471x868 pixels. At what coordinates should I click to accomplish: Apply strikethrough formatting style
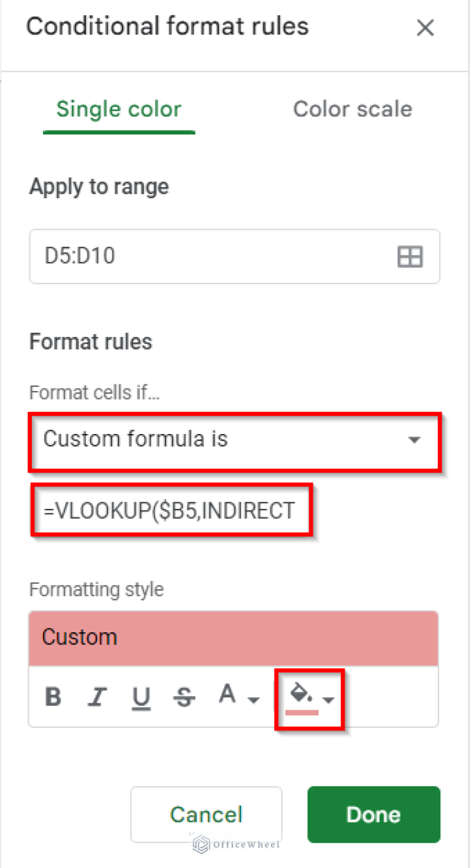pos(184,697)
